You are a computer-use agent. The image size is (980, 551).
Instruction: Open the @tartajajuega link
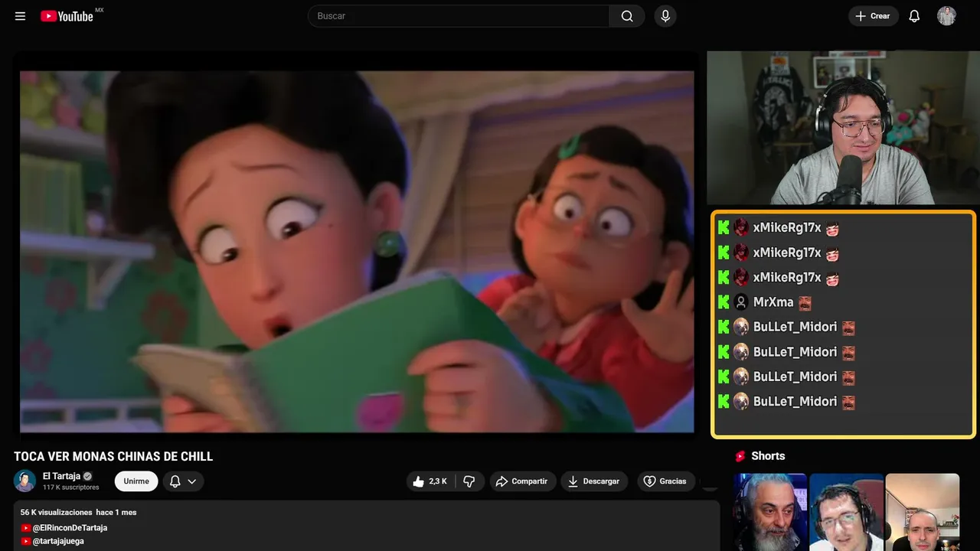point(57,541)
